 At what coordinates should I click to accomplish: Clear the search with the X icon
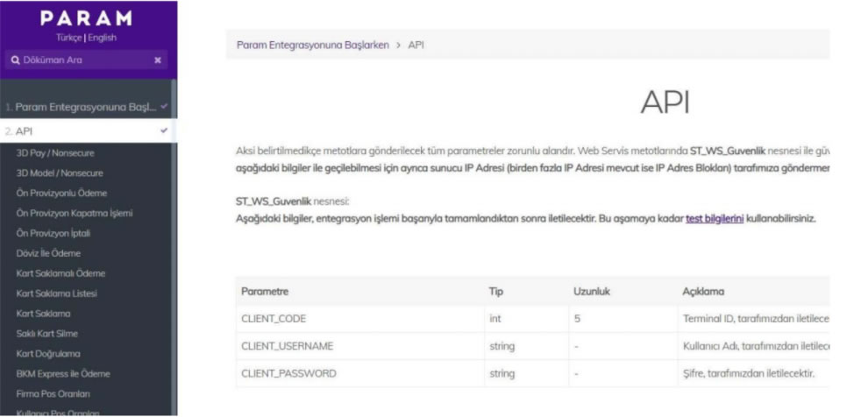(x=158, y=60)
